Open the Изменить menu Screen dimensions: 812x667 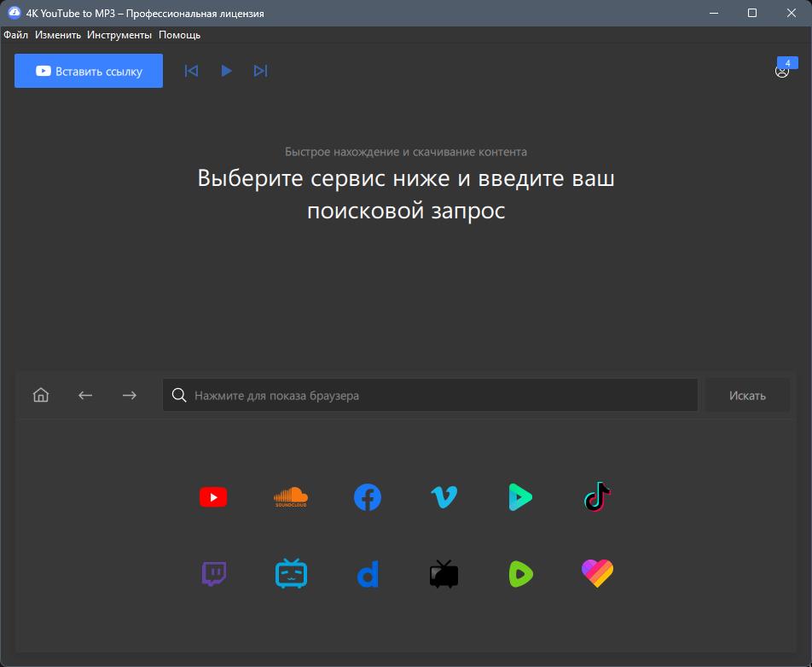coord(58,35)
